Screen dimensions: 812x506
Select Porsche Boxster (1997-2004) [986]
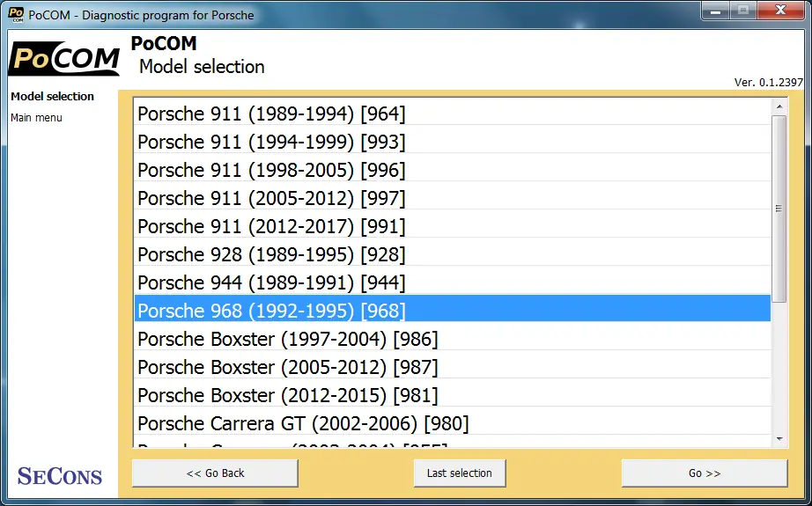coord(452,339)
